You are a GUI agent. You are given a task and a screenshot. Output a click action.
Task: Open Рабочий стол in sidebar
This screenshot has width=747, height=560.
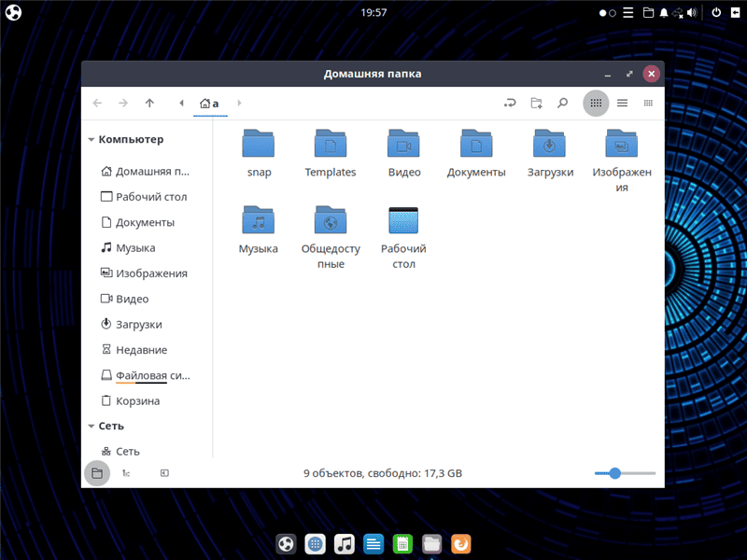pos(146,197)
